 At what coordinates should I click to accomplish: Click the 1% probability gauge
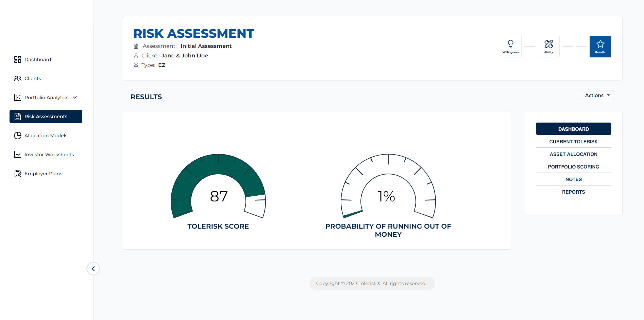pos(388,186)
